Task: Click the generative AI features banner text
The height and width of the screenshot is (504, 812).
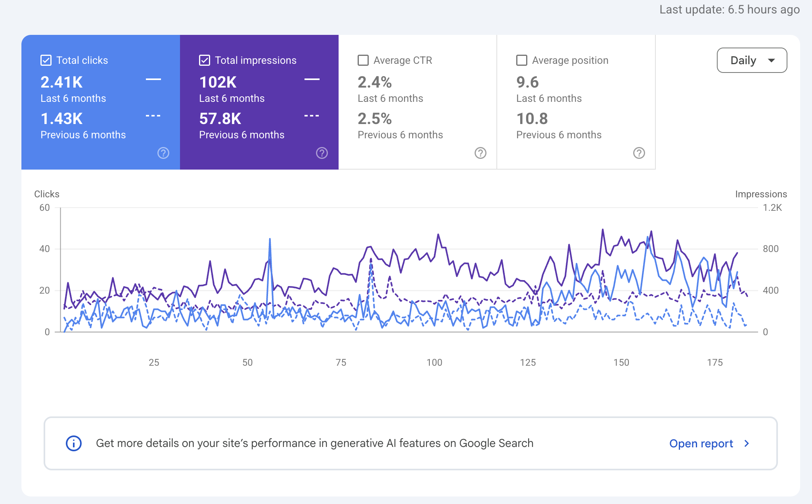Action: (314, 443)
